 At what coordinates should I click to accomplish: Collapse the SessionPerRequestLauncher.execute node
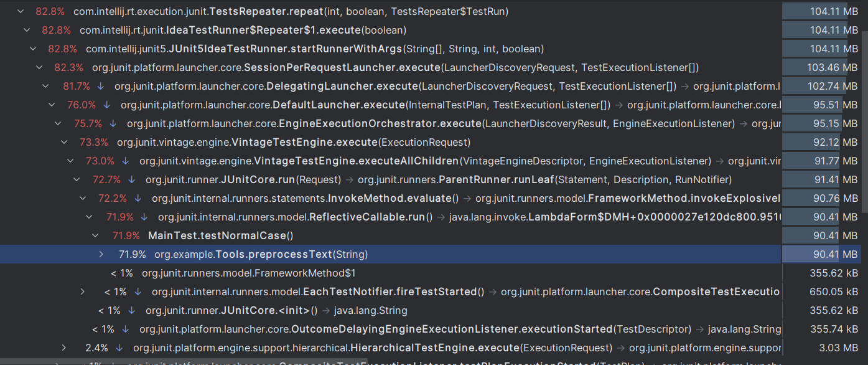(x=39, y=67)
